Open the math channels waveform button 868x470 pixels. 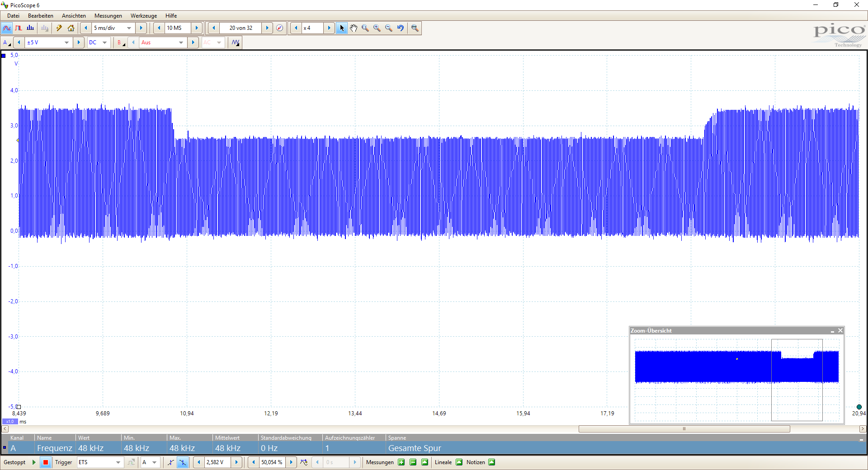click(x=236, y=42)
